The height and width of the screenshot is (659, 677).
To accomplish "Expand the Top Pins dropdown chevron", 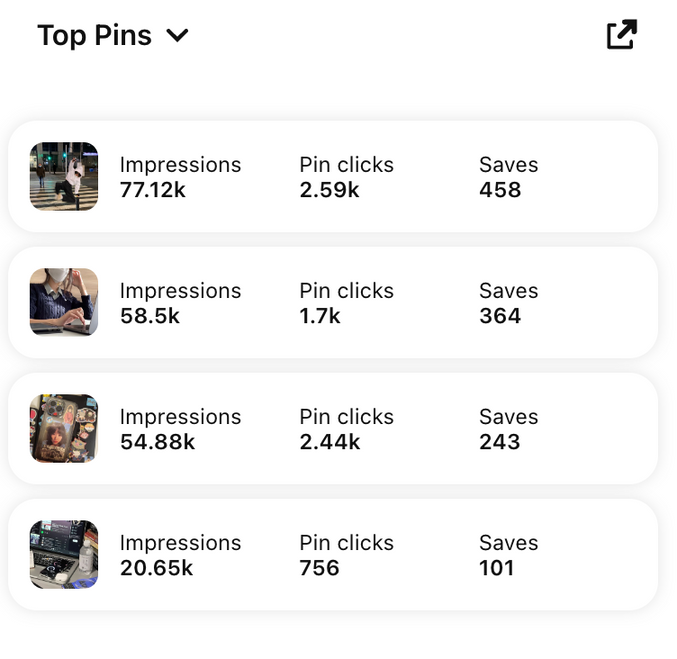I will coord(177,36).
